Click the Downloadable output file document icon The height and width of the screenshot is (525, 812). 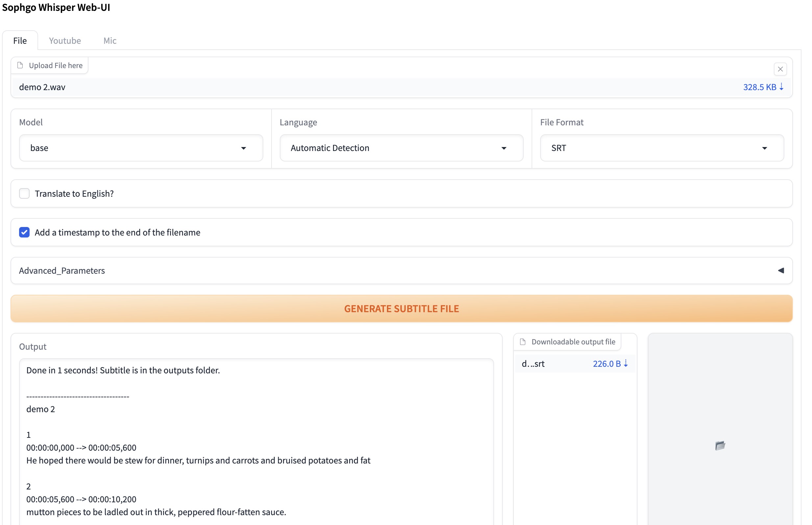point(522,341)
